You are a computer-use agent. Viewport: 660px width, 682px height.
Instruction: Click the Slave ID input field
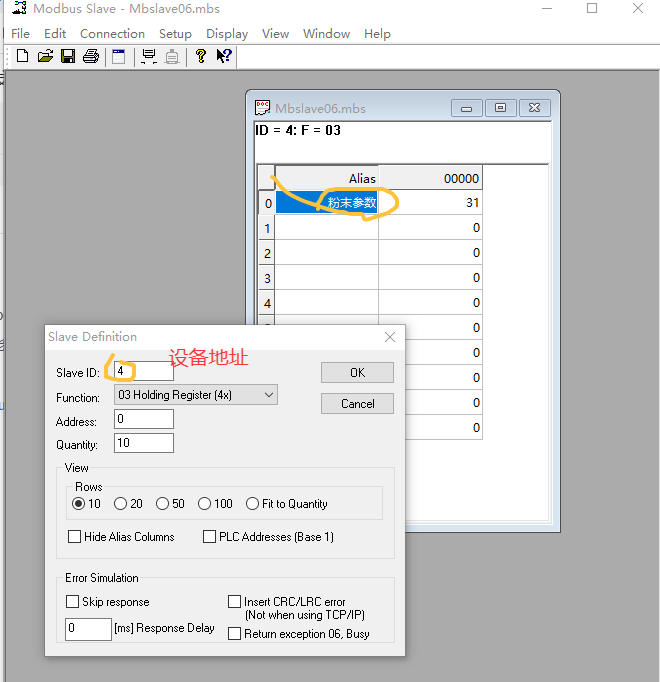144,371
